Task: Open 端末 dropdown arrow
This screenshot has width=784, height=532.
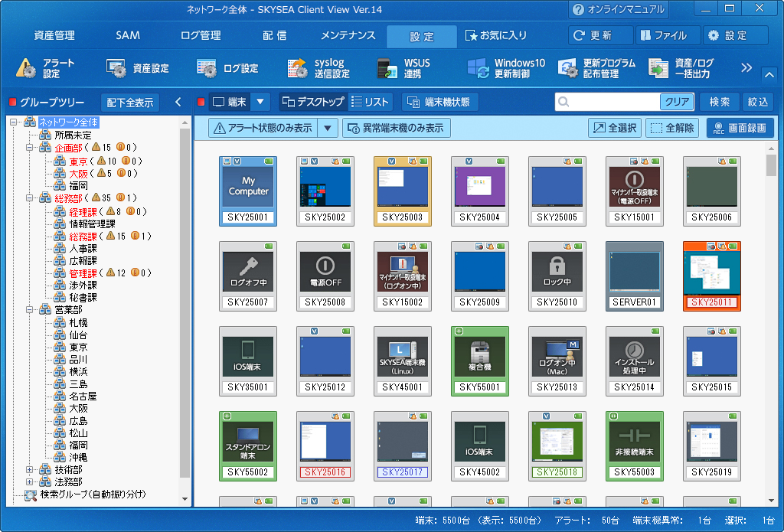Action: 260,102
